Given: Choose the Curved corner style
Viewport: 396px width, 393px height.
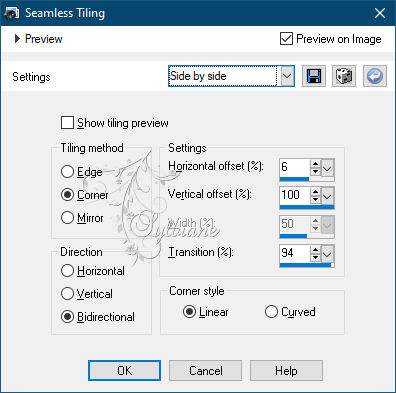Looking at the screenshot, I should click(x=271, y=312).
